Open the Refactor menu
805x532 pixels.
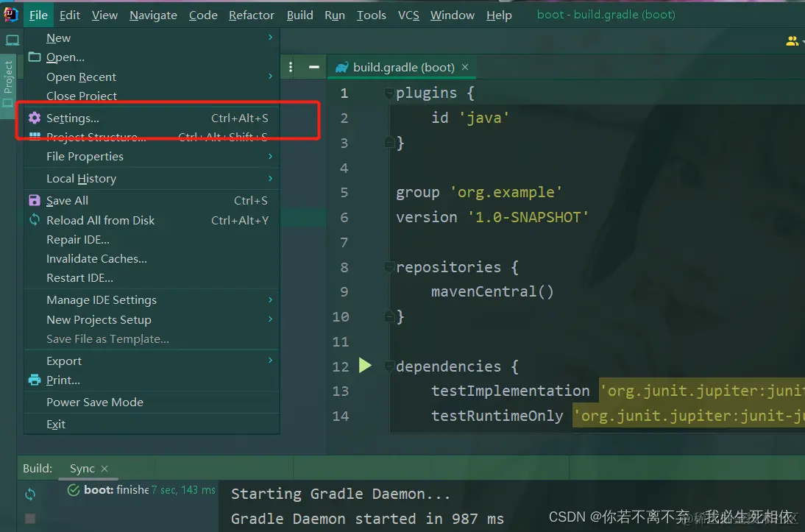tap(252, 15)
